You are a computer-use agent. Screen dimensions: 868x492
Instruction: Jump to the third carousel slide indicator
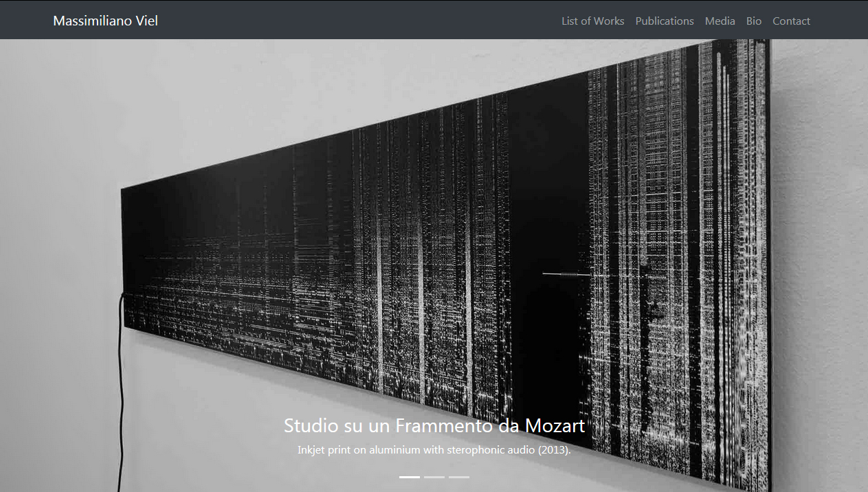459,477
